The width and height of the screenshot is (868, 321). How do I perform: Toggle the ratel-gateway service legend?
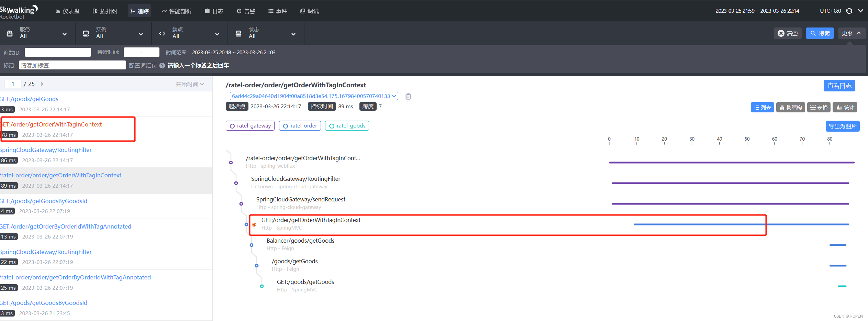pyautogui.click(x=250, y=126)
